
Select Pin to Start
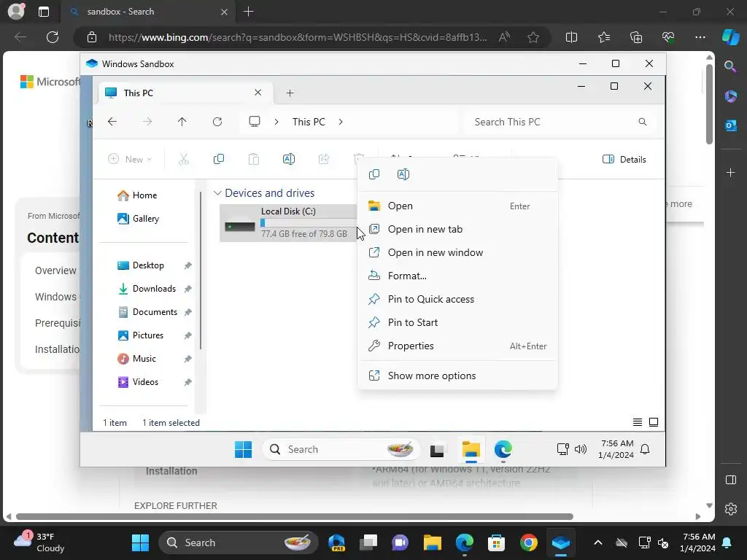[x=457, y=323]
